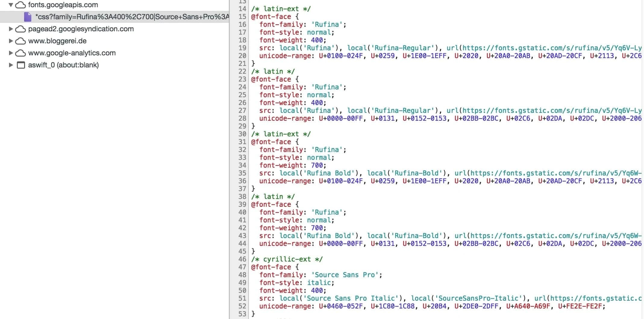Select the www.google-analytics.com entry
The width and height of the screenshot is (644, 319).
(72, 53)
